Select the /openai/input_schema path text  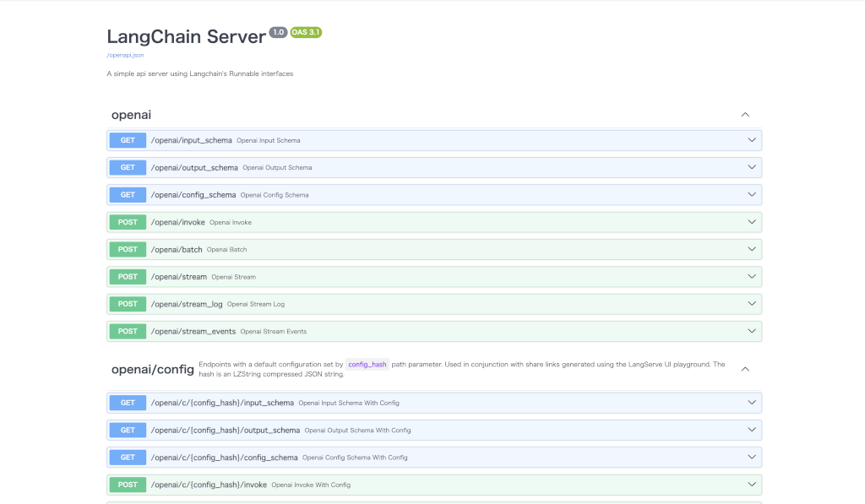pyautogui.click(x=192, y=140)
